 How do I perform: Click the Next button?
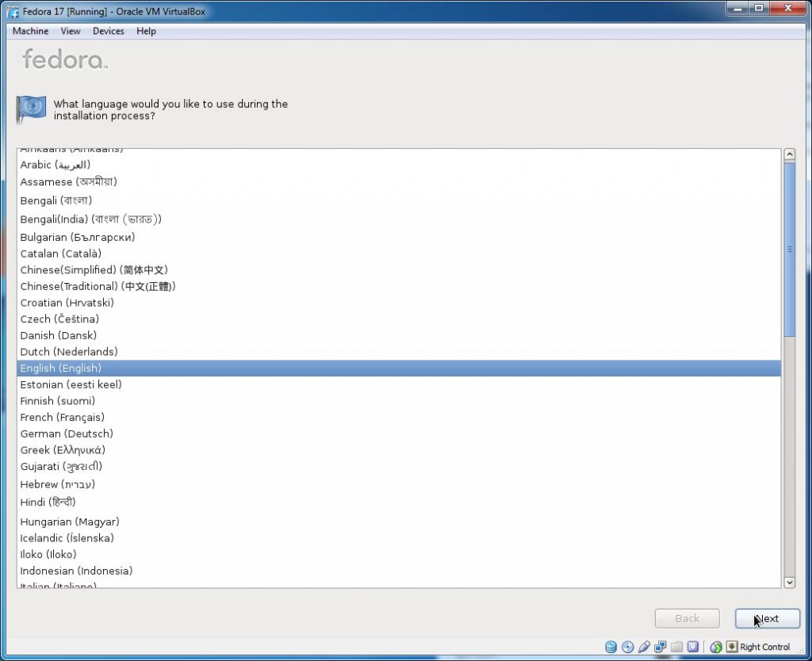point(768,618)
